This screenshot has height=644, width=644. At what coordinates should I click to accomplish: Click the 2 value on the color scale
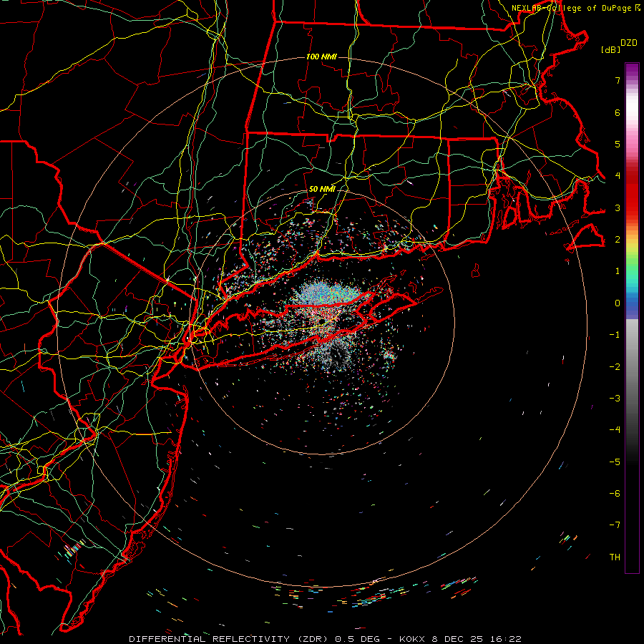coord(618,240)
